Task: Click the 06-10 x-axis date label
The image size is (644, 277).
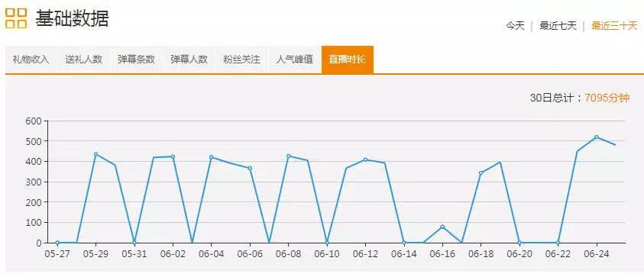Action: (x=327, y=254)
